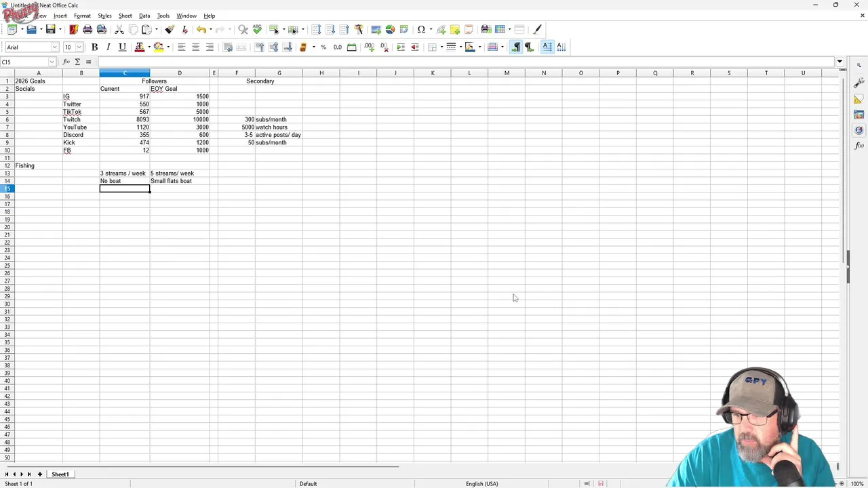Open the Undo history dropdown arrow
The height and width of the screenshot is (488, 868).
coord(211,29)
